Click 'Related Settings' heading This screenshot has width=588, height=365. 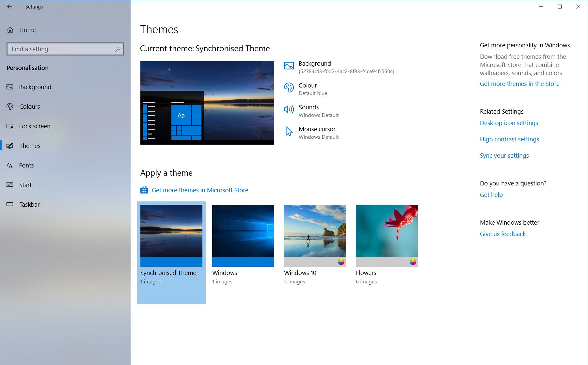tap(501, 111)
